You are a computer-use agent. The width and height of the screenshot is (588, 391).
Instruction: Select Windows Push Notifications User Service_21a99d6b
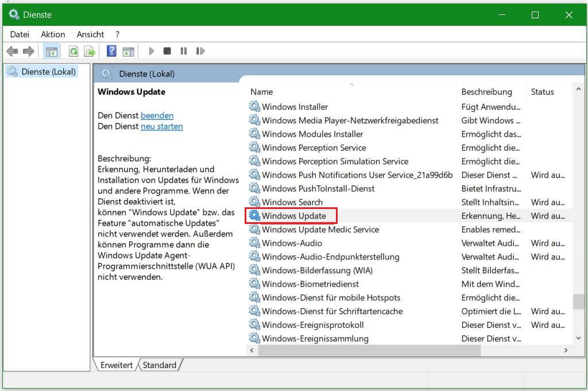357,175
